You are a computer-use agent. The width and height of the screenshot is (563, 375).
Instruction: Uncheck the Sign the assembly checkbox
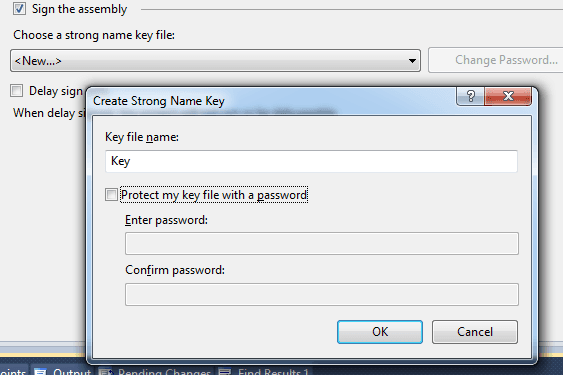[x=19, y=9]
